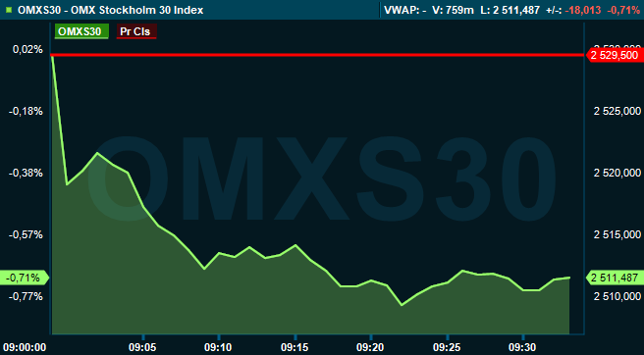
Task: Click the 2 520,000 right axis label
Action: coord(617,173)
